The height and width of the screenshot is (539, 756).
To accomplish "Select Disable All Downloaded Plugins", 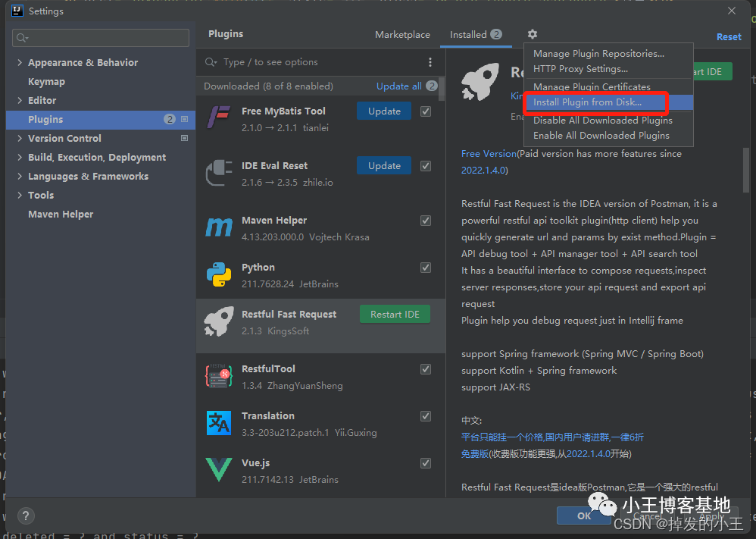I will 603,120.
